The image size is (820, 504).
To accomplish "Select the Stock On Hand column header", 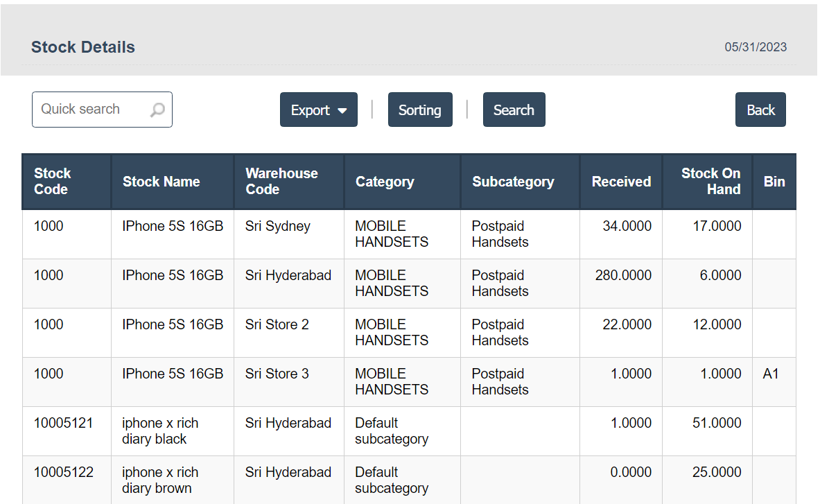I will [x=710, y=182].
